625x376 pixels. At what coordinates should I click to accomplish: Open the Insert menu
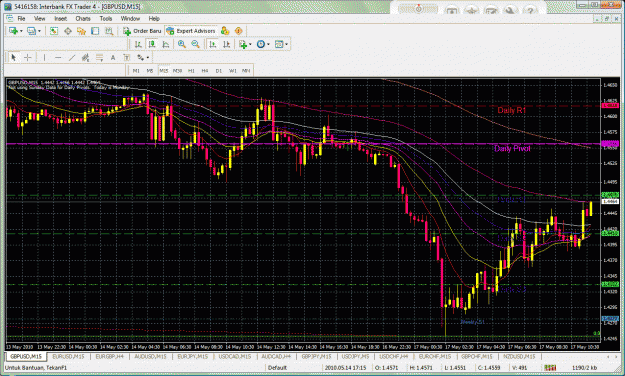[61, 18]
